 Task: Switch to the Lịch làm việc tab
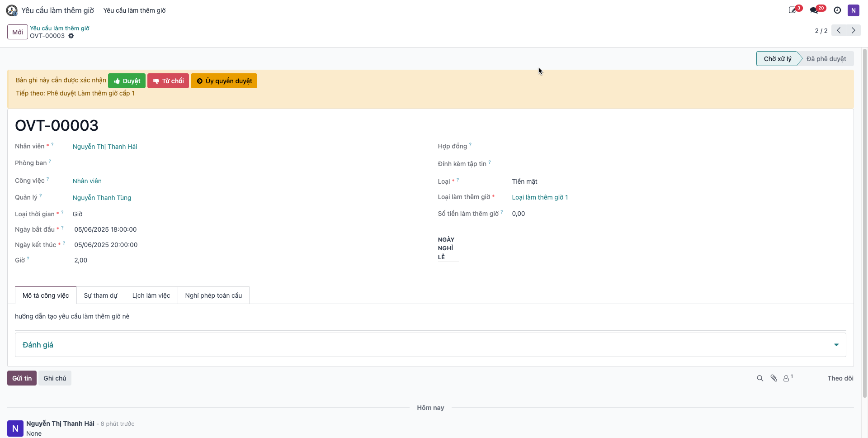click(151, 295)
